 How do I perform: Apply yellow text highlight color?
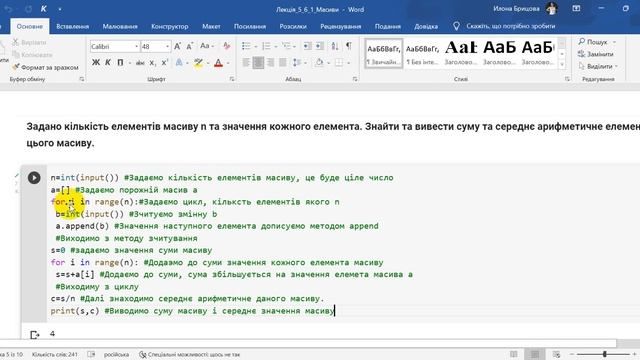coord(198,63)
